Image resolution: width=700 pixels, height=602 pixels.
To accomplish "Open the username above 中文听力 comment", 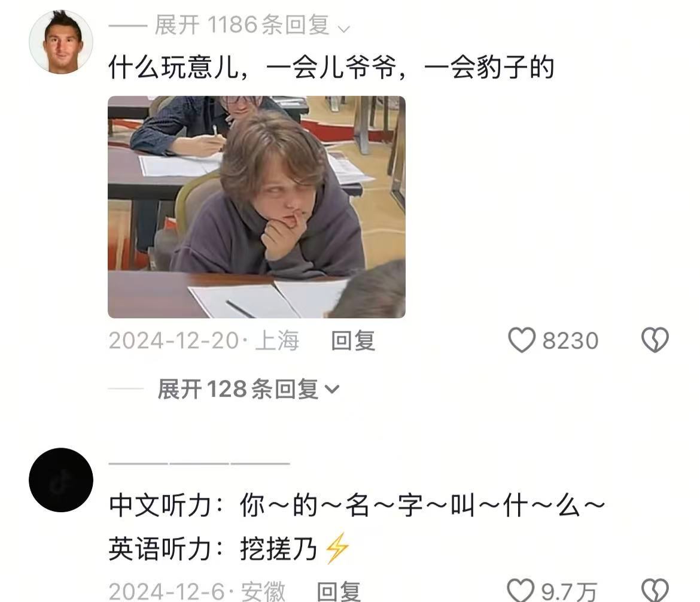I will pyautogui.click(x=199, y=464).
